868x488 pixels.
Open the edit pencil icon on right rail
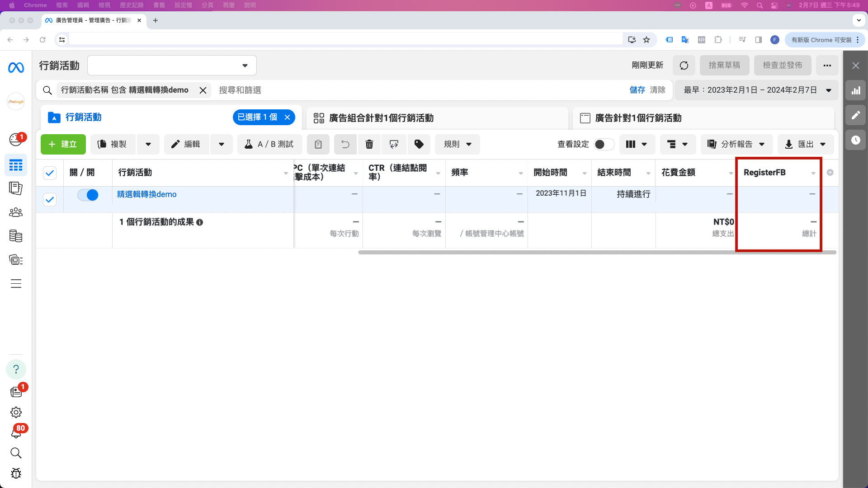coord(856,115)
